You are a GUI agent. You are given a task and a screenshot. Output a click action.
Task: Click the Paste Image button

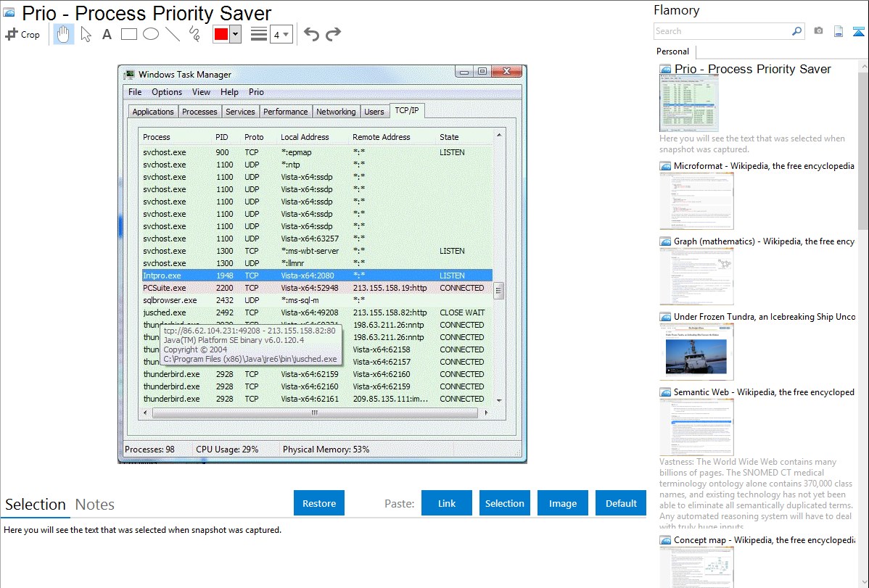point(562,503)
